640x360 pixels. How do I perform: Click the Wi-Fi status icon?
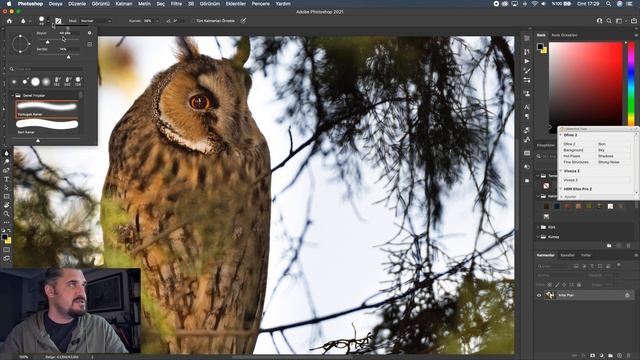coord(534,4)
